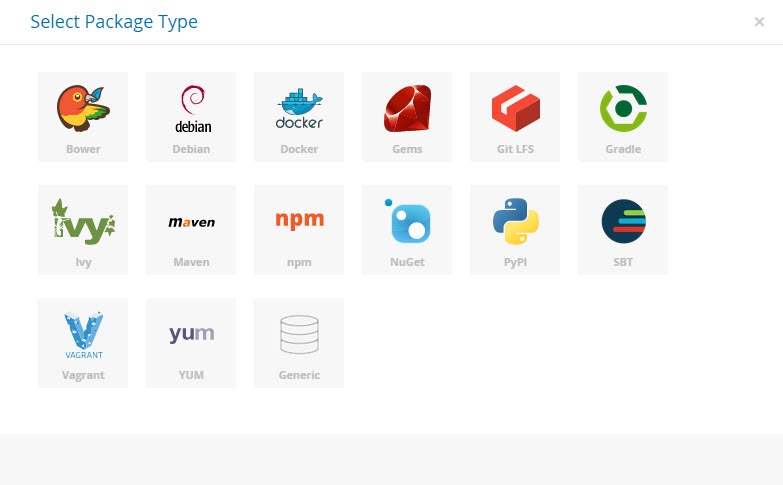Choose the npm package type
The height and width of the screenshot is (485, 783).
pyautogui.click(x=299, y=230)
